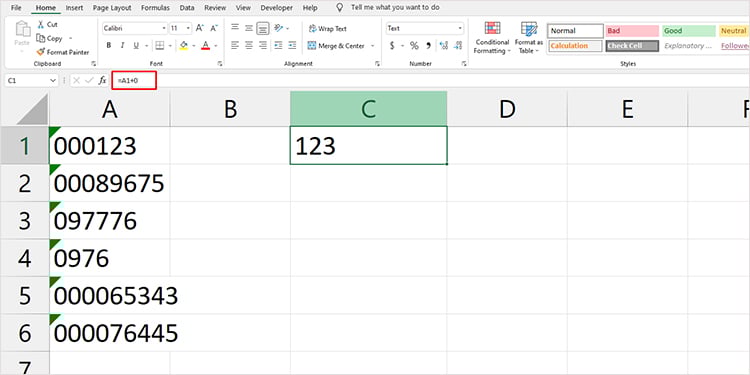The height and width of the screenshot is (375, 750).
Task: Align text right in the cell
Action: (x=263, y=46)
